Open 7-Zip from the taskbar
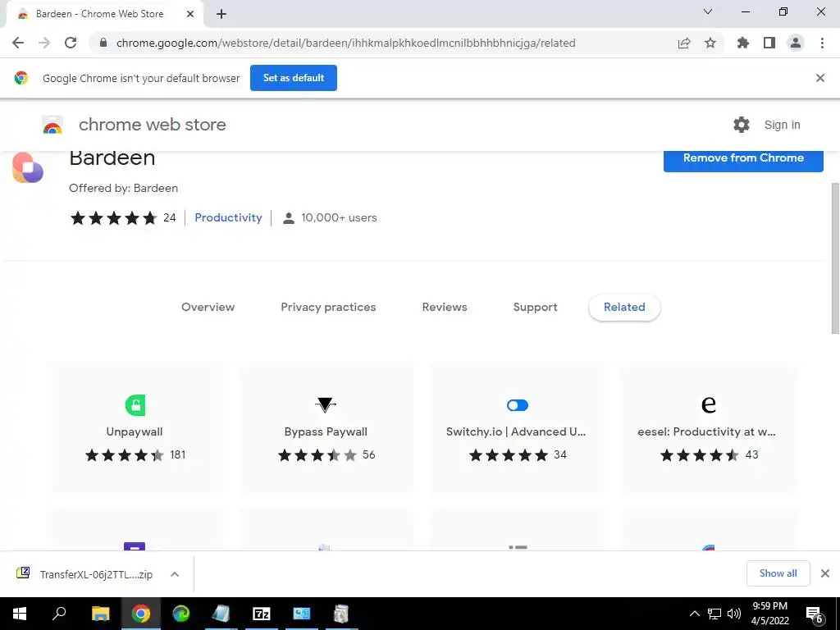This screenshot has width=840, height=630. tap(262, 614)
